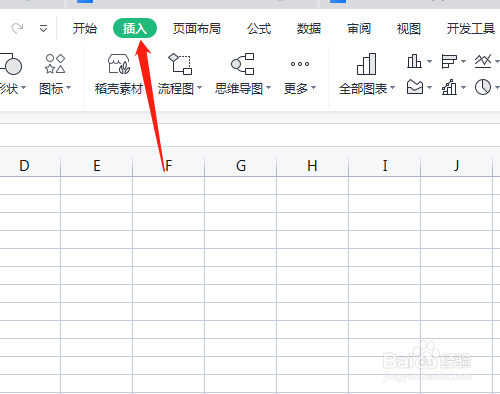
Task: Go to the 公式 tab
Action: pyautogui.click(x=259, y=29)
